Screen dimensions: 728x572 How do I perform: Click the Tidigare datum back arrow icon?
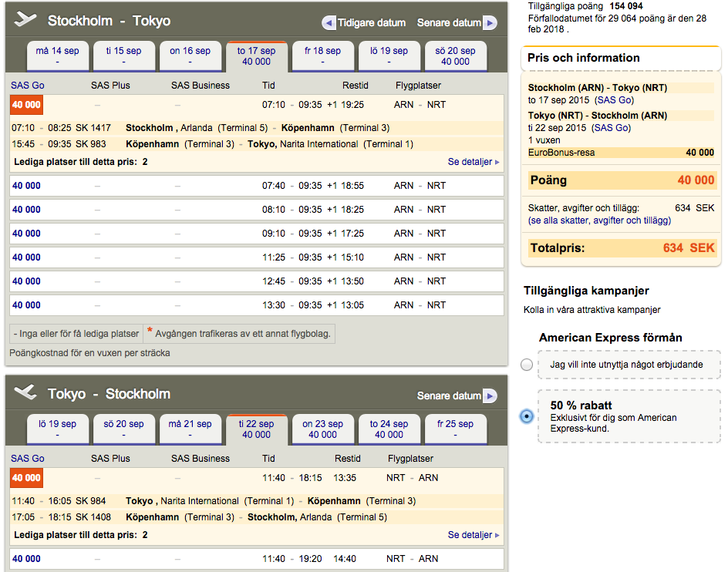tap(330, 22)
